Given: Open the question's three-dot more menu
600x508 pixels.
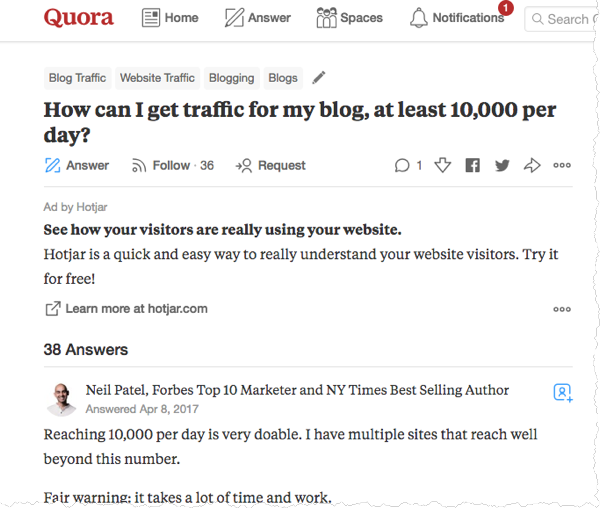Looking at the screenshot, I should [x=562, y=165].
